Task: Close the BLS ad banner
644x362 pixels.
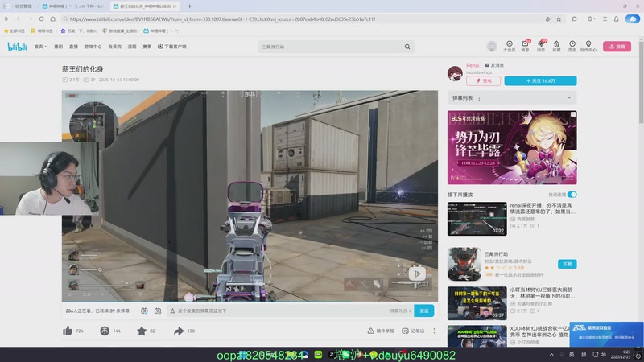Action: tap(573, 114)
